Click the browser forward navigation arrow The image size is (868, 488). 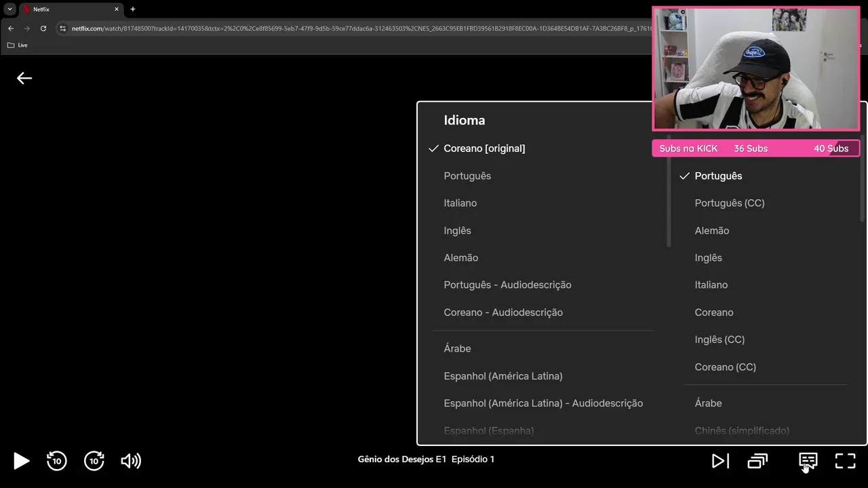[27, 28]
